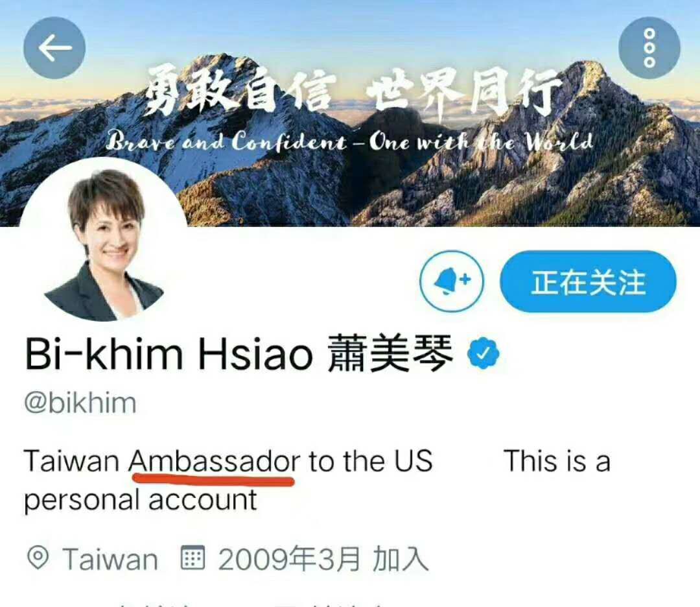Click the 'Brave and Confident' banner text
Image resolution: width=700 pixels, height=607 pixels.
click(x=227, y=141)
